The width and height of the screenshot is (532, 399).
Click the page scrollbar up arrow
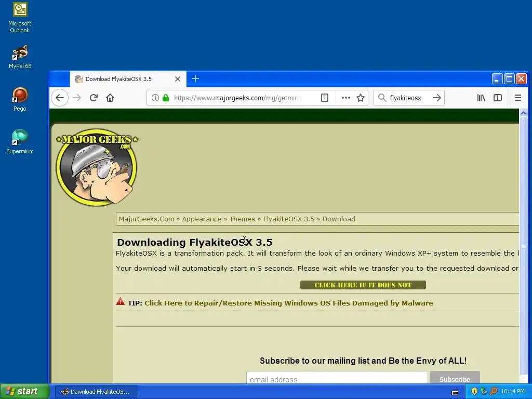point(523,113)
